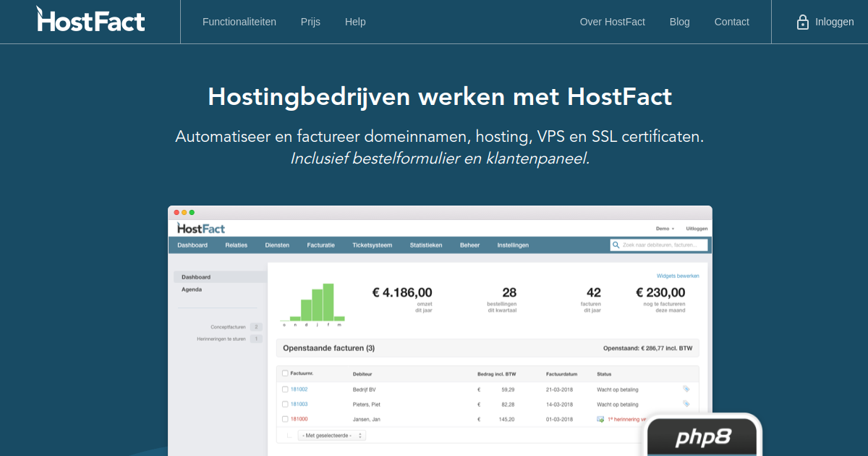
Task: Click the € 4.186,00 omzet figure
Action: click(x=402, y=292)
